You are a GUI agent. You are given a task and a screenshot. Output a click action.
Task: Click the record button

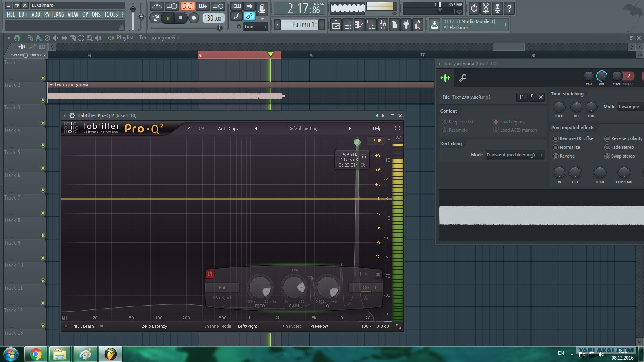[194, 18]
